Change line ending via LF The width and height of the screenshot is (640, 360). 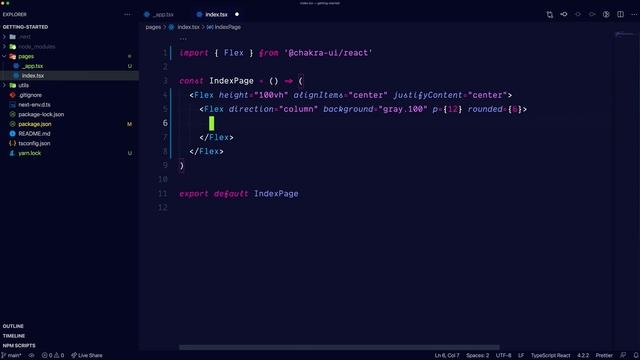521,355
